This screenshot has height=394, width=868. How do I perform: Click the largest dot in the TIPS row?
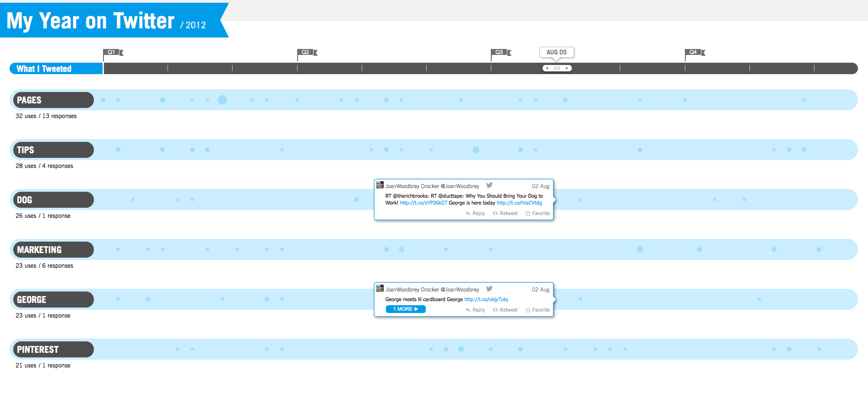[x=476, y=150]
